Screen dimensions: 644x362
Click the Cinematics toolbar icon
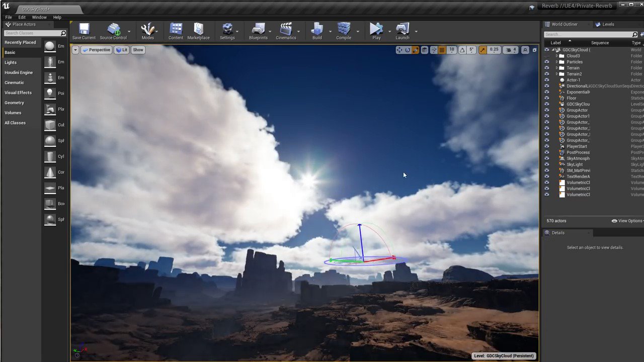pos(286,29)
